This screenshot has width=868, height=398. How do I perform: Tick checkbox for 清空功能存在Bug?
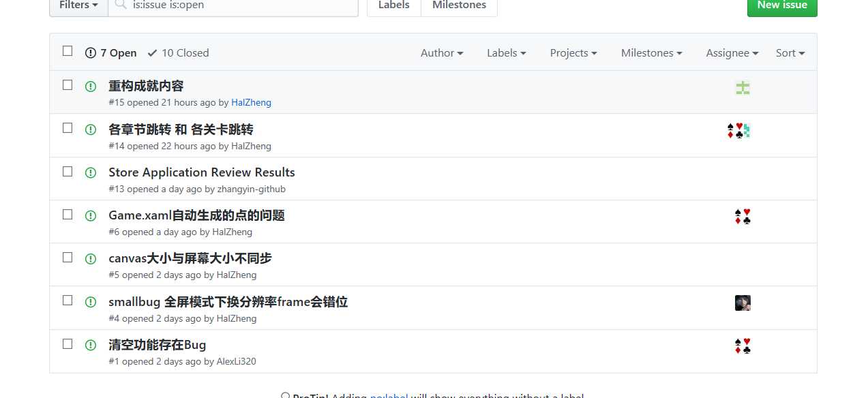pyautogui.click(x=68, y=343)
